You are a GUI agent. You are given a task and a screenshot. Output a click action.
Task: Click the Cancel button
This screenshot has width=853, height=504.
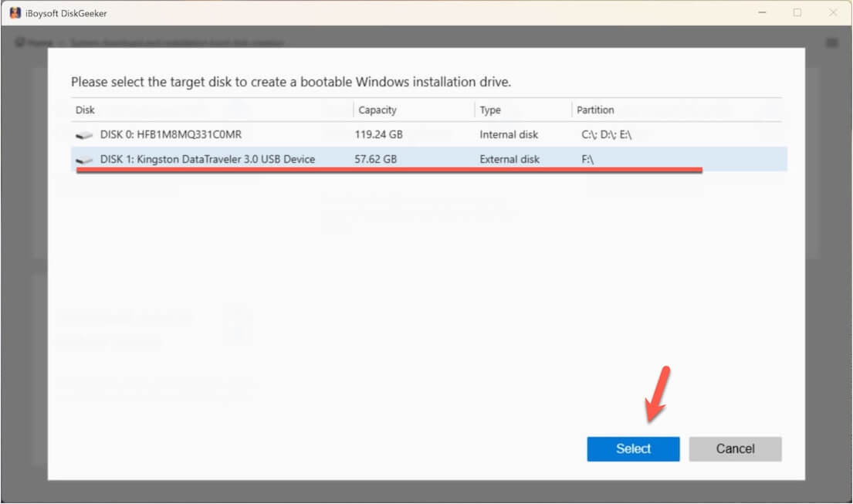[x=735, y=448]
